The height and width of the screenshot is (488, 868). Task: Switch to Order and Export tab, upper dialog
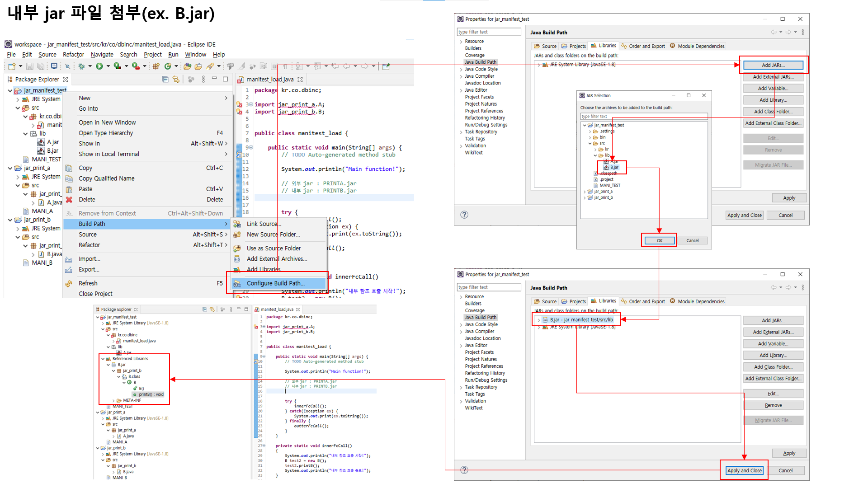tap(642, 46)
